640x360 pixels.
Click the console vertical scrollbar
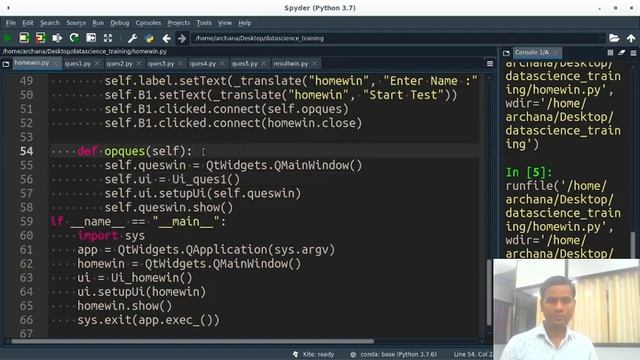click(633, 245)
